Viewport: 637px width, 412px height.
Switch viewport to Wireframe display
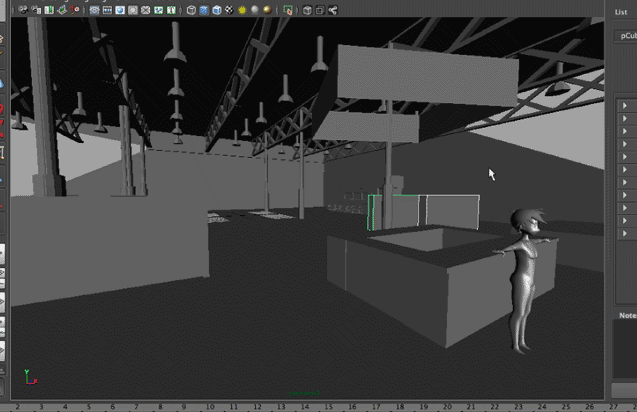pos(190,9)
